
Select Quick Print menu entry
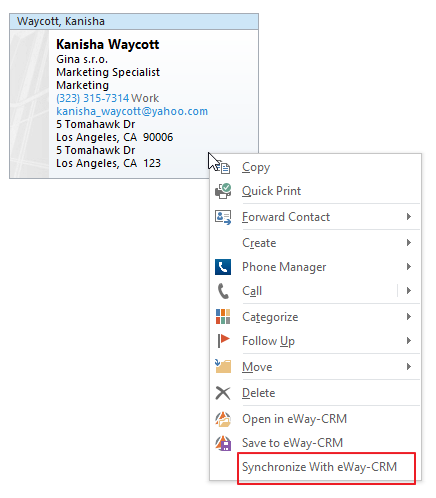pos(315,191)
